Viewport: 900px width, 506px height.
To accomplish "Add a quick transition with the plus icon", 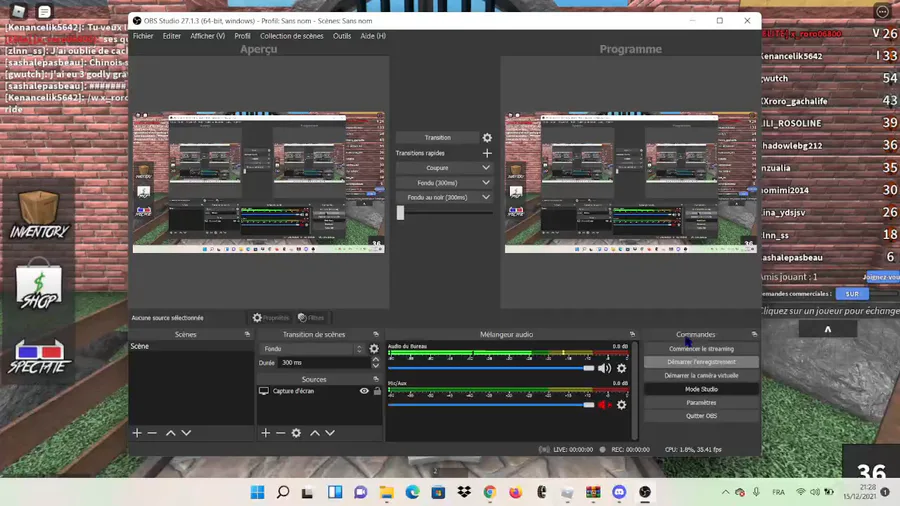I will (487, 153).
